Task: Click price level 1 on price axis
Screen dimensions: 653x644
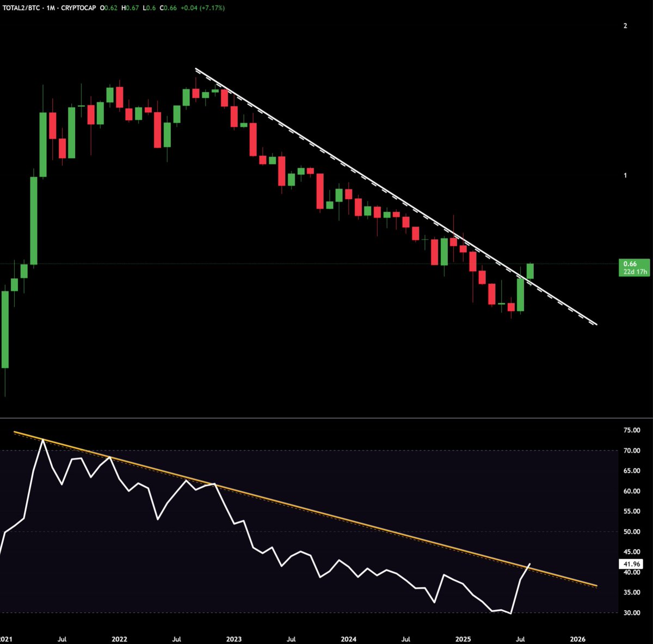Action: point(625,175)
